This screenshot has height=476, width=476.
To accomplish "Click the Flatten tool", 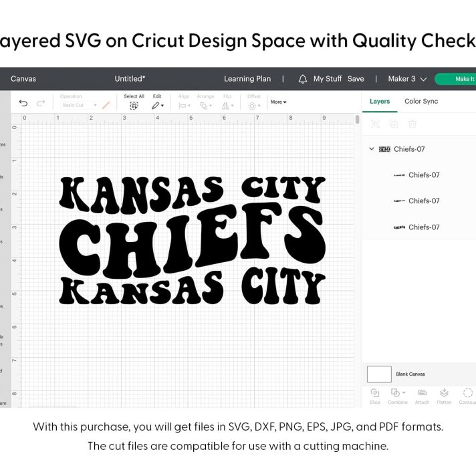I will pos(444,396).
